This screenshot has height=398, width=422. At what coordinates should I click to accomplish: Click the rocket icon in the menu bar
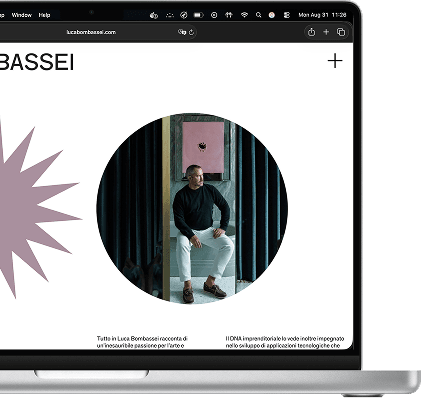(x=184, y=15)
